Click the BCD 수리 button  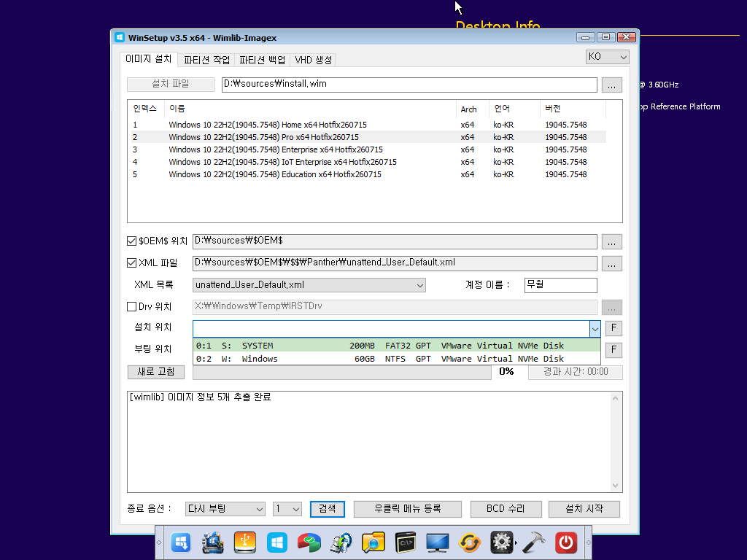click(x=506, y=509)
